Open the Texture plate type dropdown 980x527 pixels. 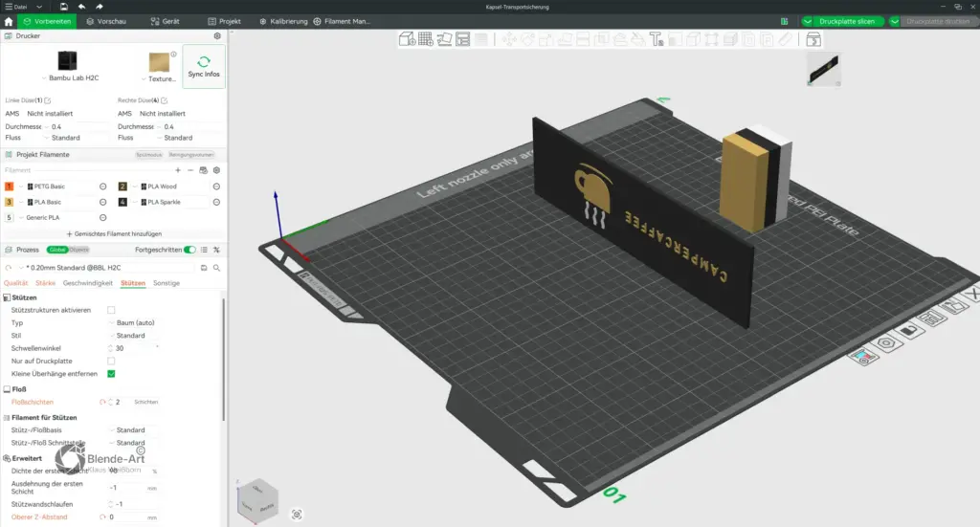click(159, 78)
